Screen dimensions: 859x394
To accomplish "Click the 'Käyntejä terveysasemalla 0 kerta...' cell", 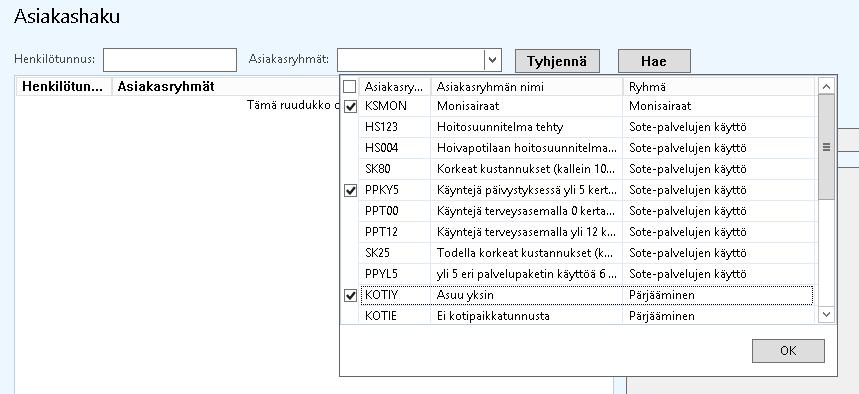I will tap(526, 211).
